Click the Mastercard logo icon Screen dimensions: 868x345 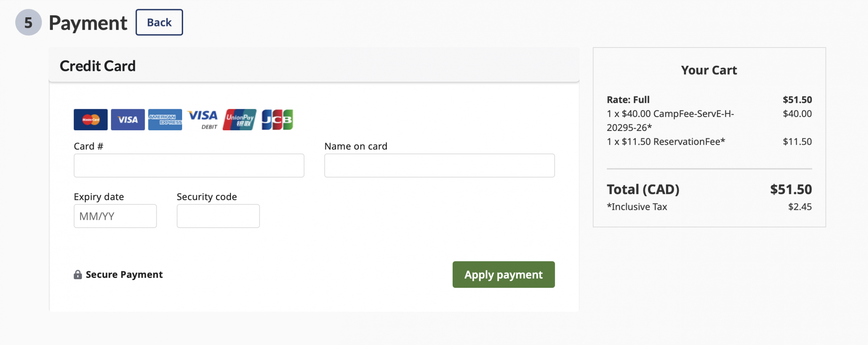tap(91, 119)
